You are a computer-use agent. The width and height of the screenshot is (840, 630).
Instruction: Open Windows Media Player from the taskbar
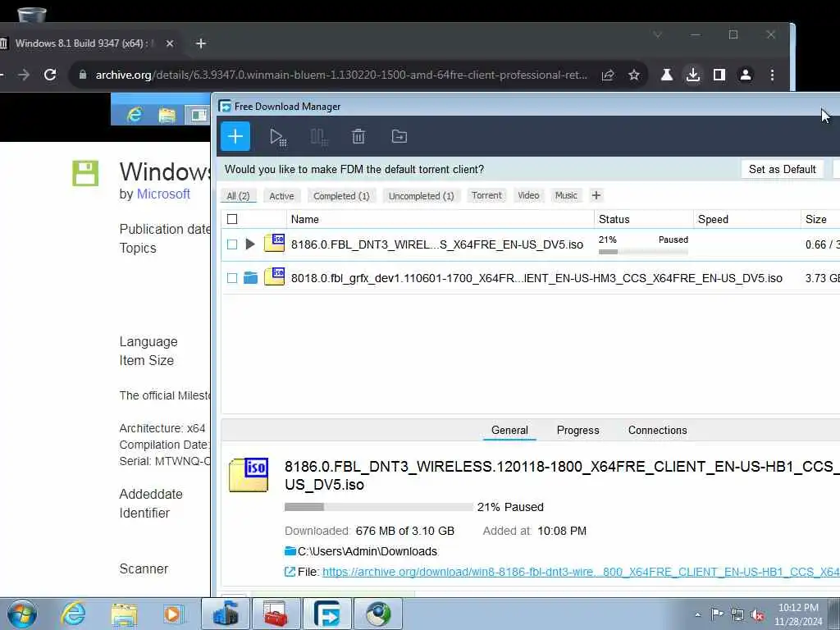pos(174,614)
